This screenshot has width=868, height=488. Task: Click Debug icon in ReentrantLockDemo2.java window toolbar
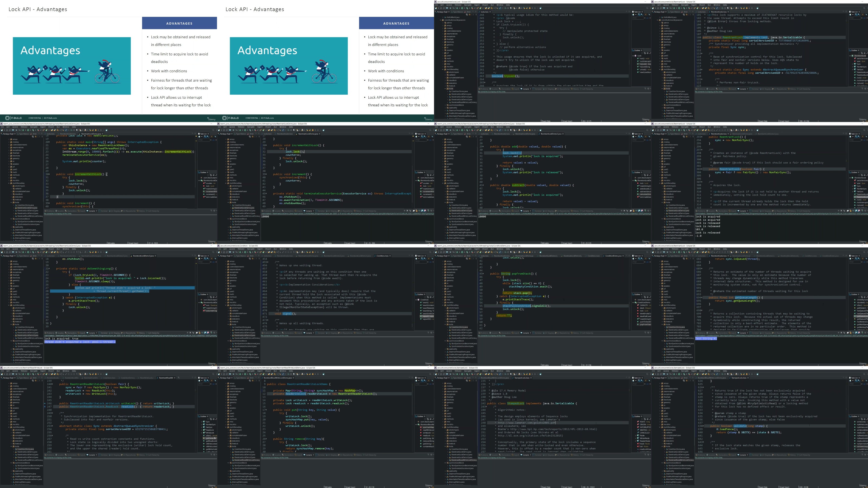coord(457,130)
